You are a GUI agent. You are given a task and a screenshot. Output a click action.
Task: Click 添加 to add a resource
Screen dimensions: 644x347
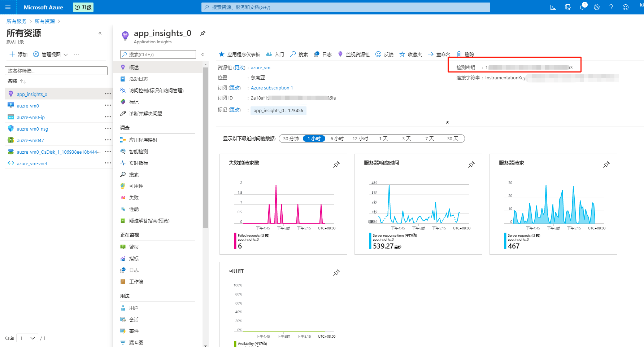pos(18,54)
